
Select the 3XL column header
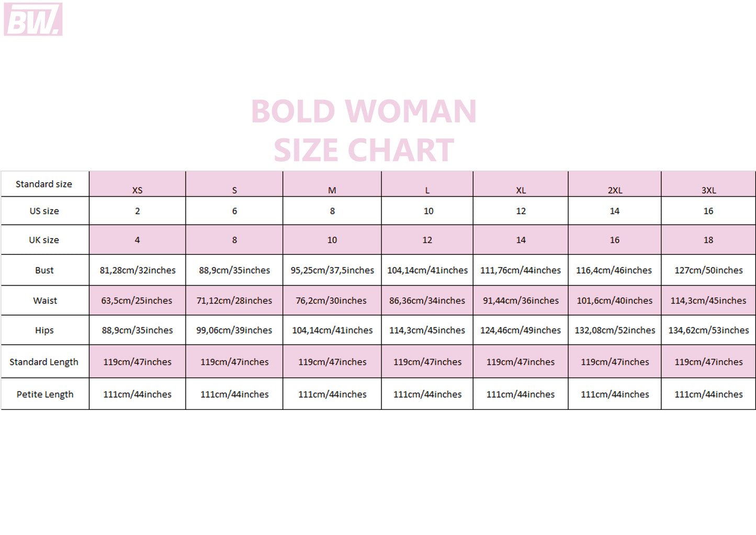(x=708, y=190)
